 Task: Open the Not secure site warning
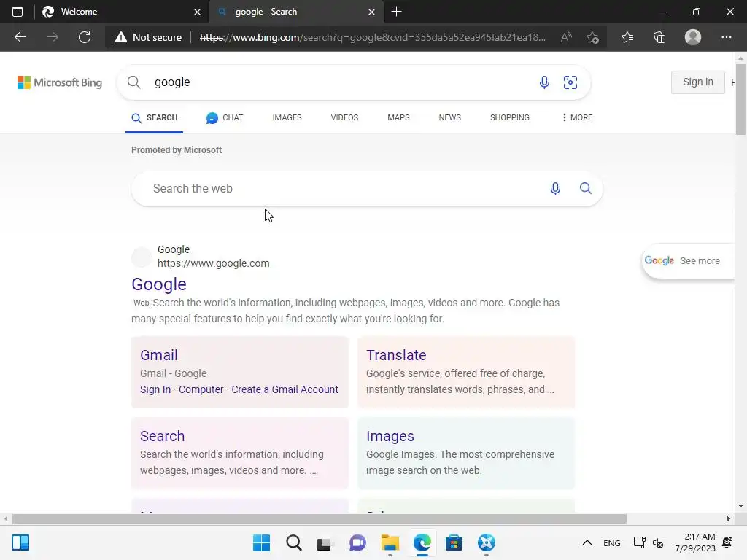pos(148,37)
